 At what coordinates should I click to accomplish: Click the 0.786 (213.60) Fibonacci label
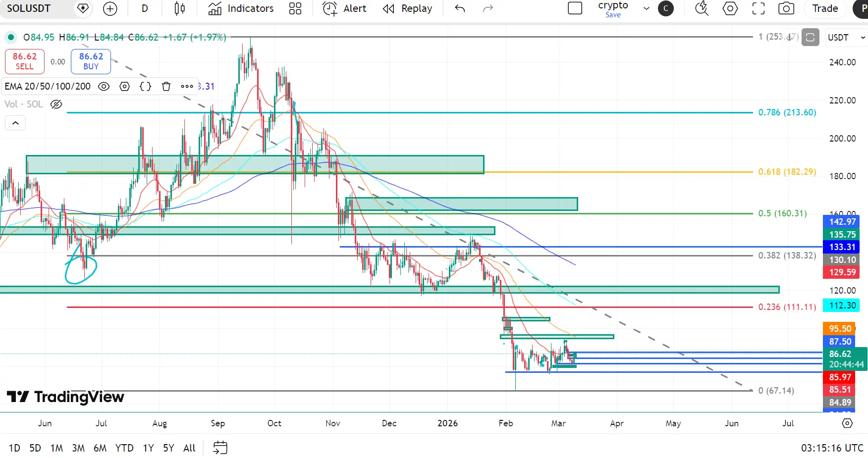[x=787, y=112]
